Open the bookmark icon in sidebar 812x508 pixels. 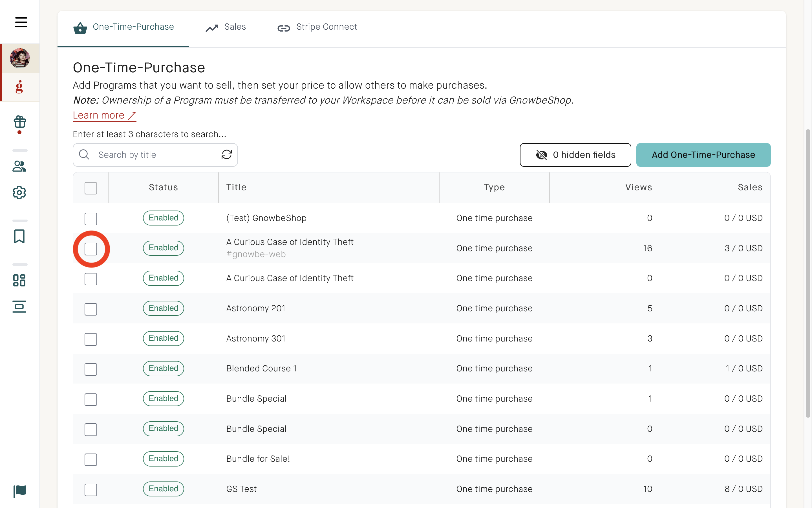tap(19, 236)
